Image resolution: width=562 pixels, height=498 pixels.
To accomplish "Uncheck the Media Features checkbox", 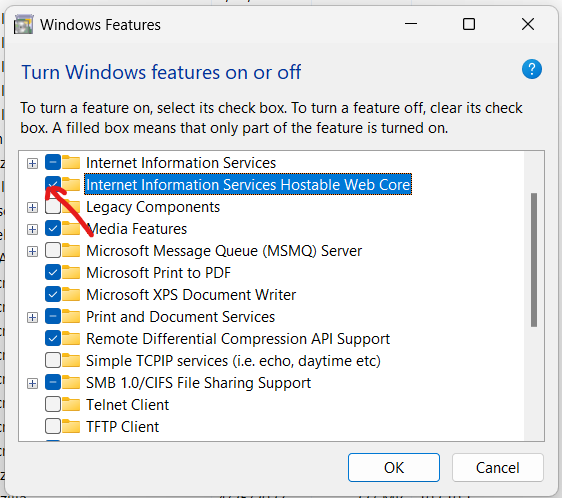I will point(53,229).
